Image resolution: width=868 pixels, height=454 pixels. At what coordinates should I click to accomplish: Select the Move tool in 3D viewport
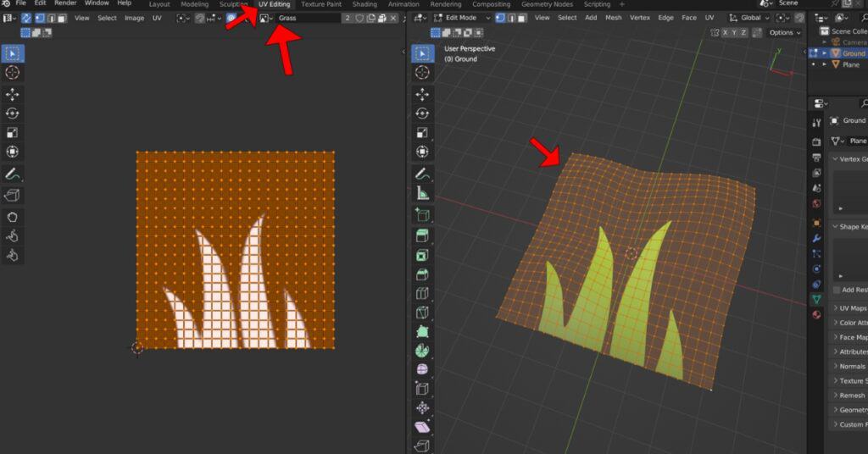pos(422,95)
